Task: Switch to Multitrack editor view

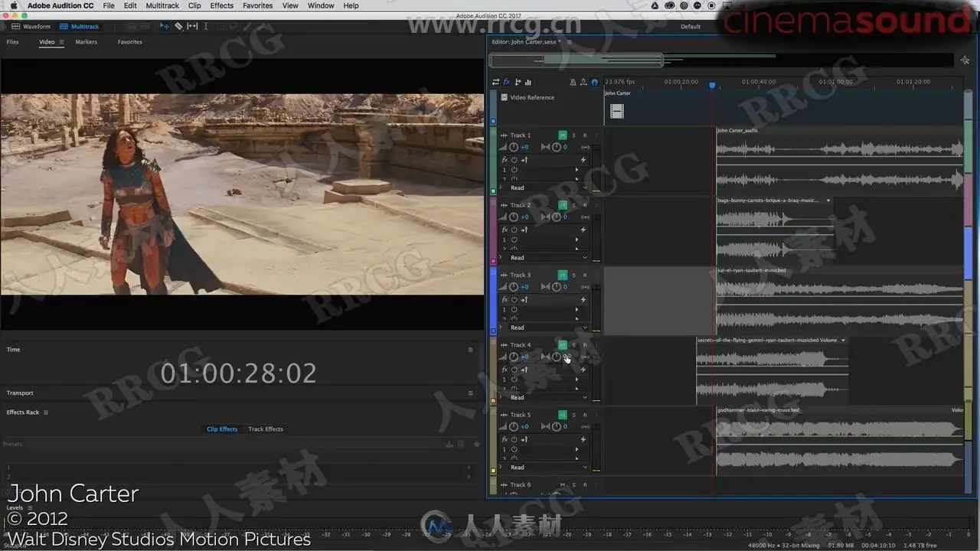Action: 80,26
